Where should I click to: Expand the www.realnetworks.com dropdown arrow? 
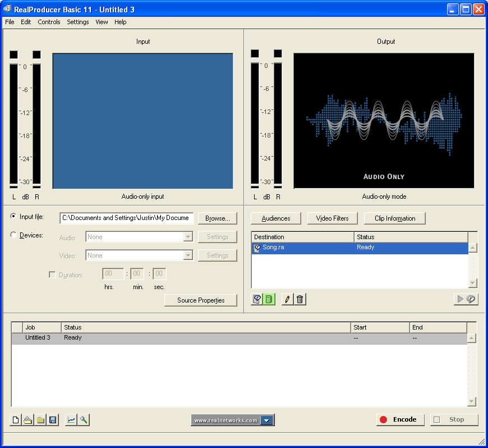[x=267, y=420]
